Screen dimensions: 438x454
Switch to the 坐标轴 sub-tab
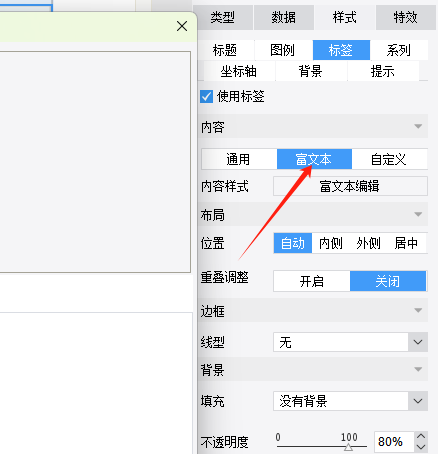239,71
